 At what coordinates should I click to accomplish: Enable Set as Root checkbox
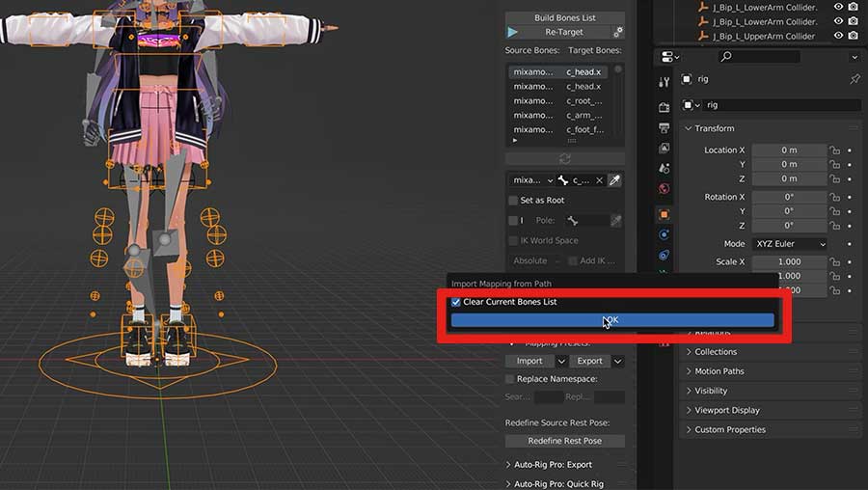tap(513, 201)
